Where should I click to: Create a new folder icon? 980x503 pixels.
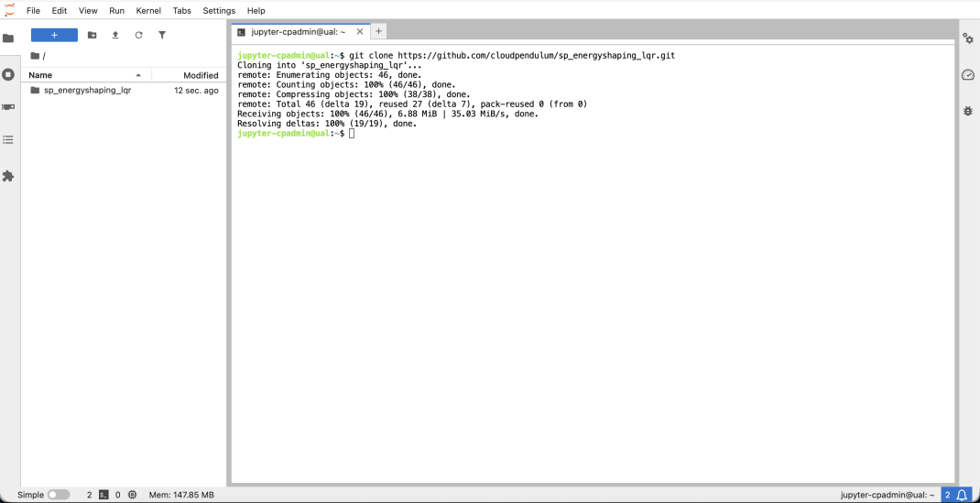pyautogui.click(x=92, y=35)
